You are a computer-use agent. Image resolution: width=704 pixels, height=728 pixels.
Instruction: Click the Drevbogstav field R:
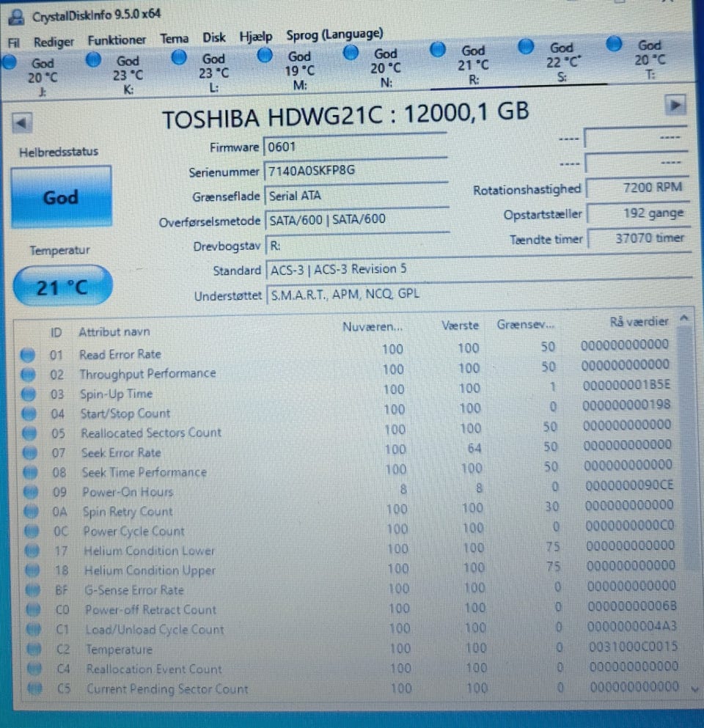(358, 244)
